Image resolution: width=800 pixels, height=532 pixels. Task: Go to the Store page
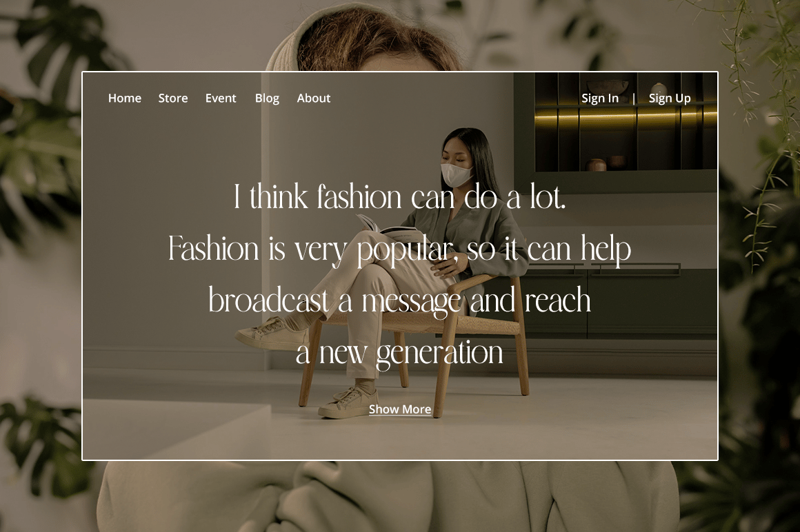point(173,98)
